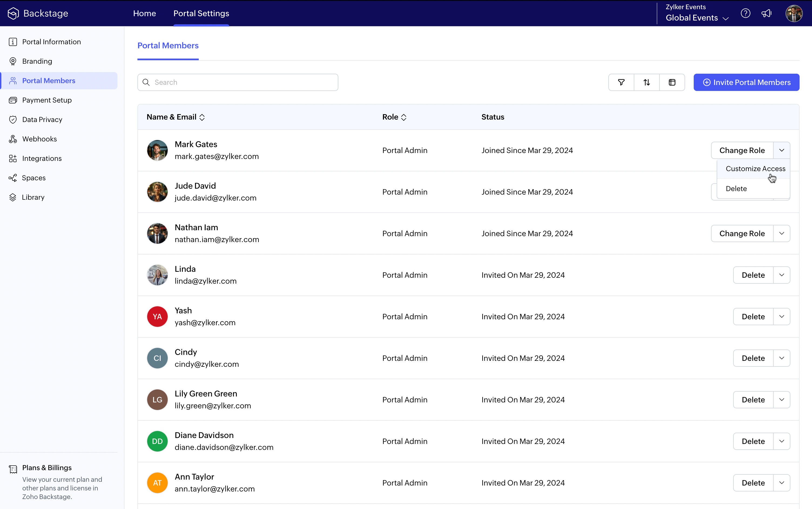Screen dimensions: 812x509
Task: Click the Webhooks sidebar icon
Action: pyautogui.click(x=13, y=139)
